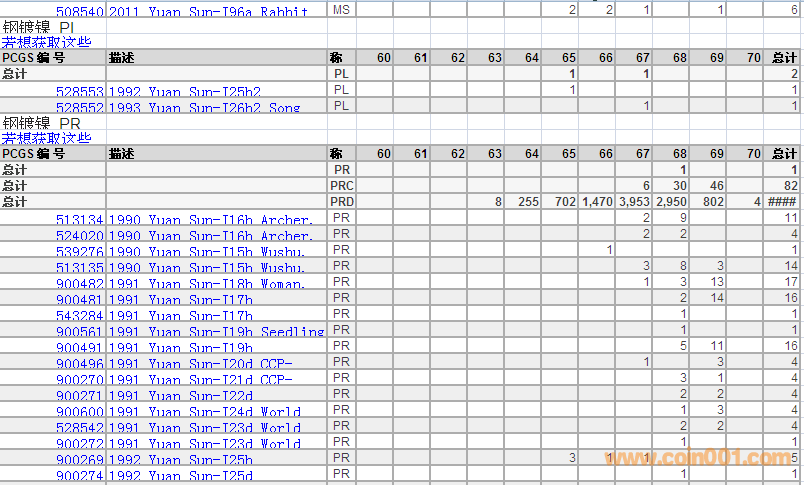804x485 pixels.
Task: Click PCGS number 900274 link
Action: pyautogui.click(x=80, y=475)
